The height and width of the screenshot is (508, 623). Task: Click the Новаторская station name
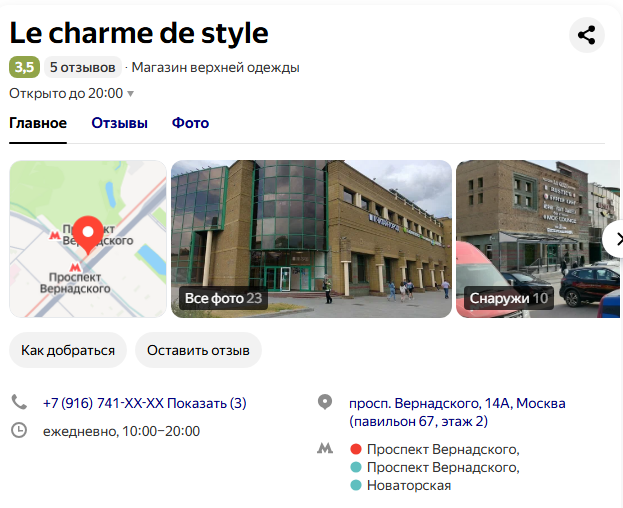coord(409,485)
